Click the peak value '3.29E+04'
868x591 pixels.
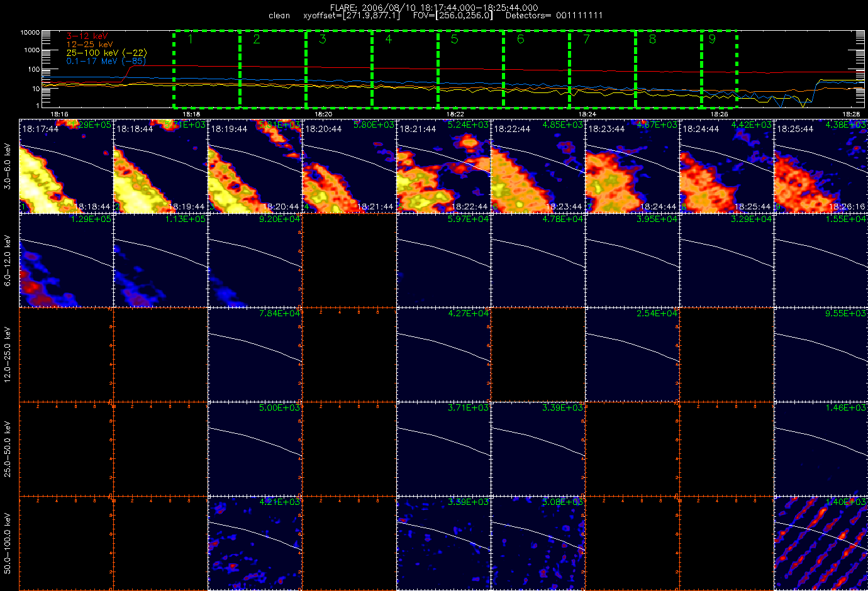752,219
